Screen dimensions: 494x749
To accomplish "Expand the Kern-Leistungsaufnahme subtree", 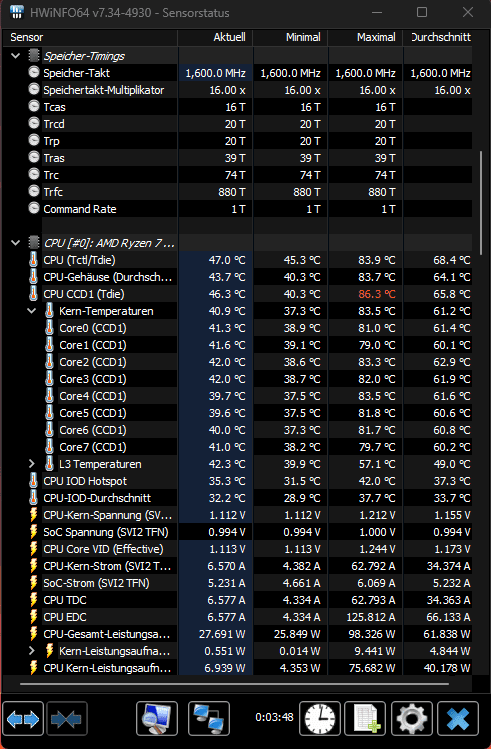I will 32,651.
